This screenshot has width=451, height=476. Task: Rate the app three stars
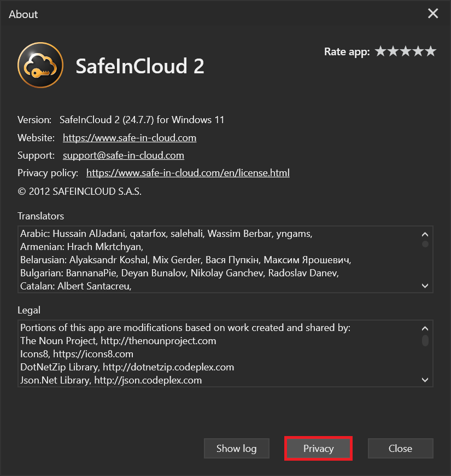(406, 51)
